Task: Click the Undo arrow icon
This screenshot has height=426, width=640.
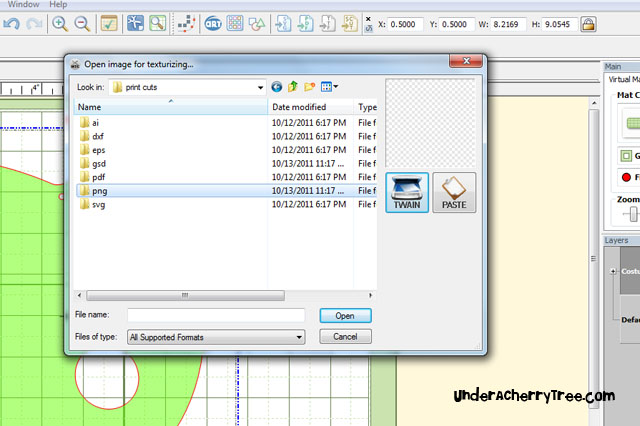Action: 11,24
